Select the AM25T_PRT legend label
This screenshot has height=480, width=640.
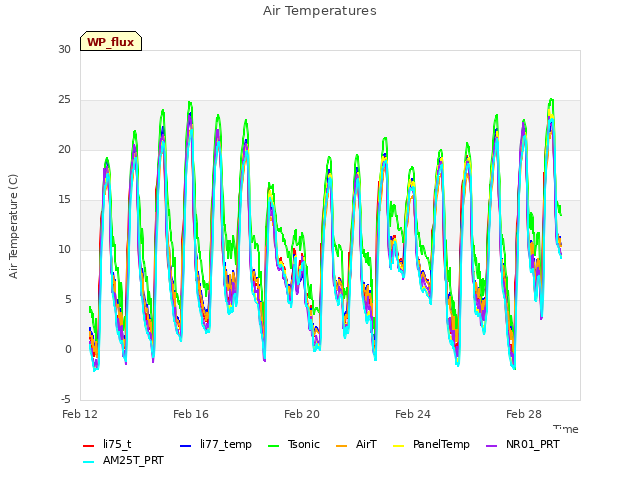pos(133,460)
